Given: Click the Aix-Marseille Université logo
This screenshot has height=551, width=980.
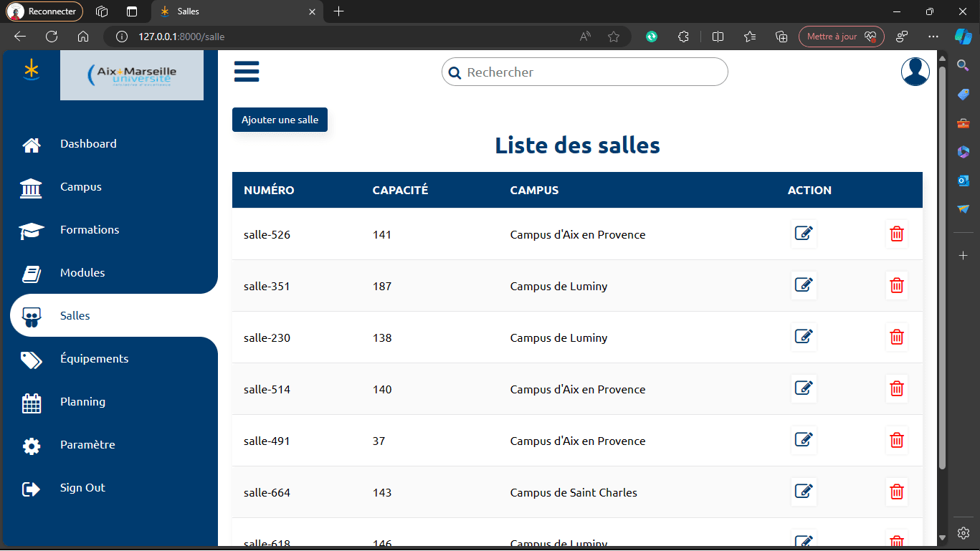Looking at the screenshot, I should point(132,75).
